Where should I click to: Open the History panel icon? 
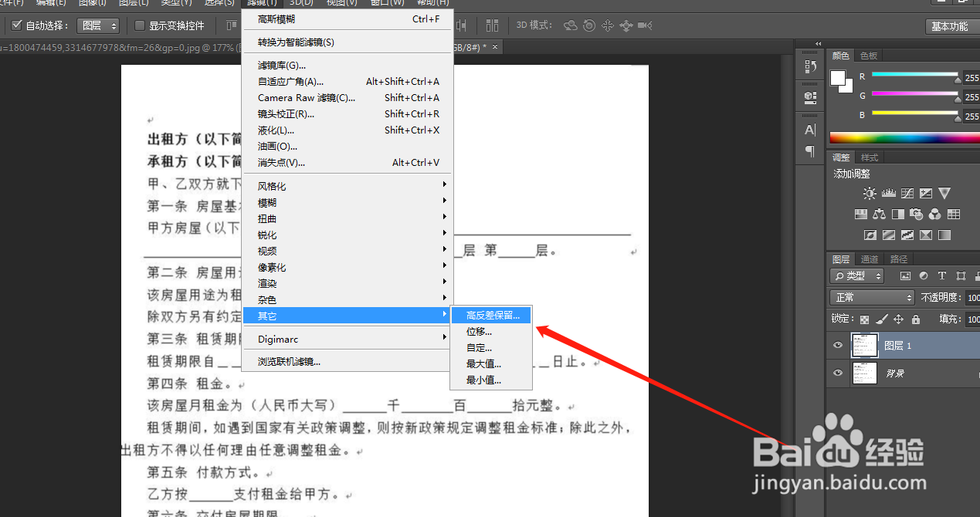click(x=810, y=67)
